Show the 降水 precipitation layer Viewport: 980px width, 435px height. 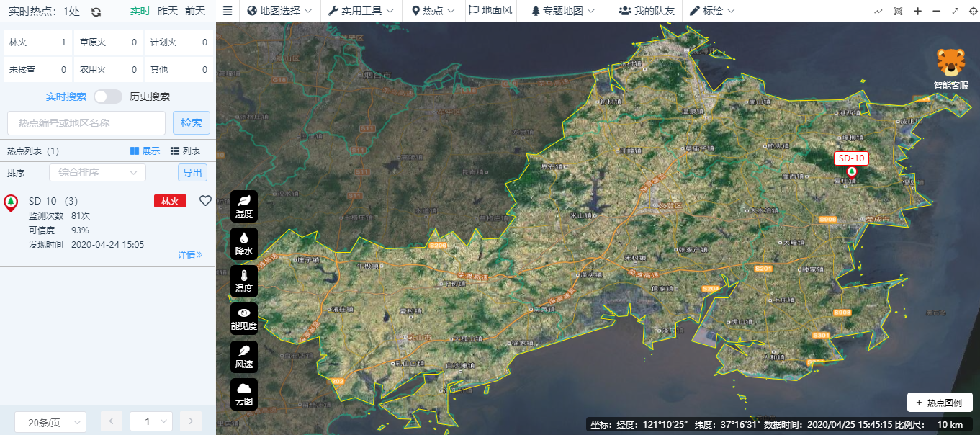point(244,243)
